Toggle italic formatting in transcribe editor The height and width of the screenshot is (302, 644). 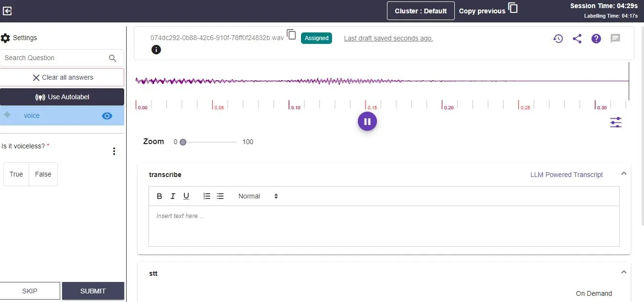point(173,196)
